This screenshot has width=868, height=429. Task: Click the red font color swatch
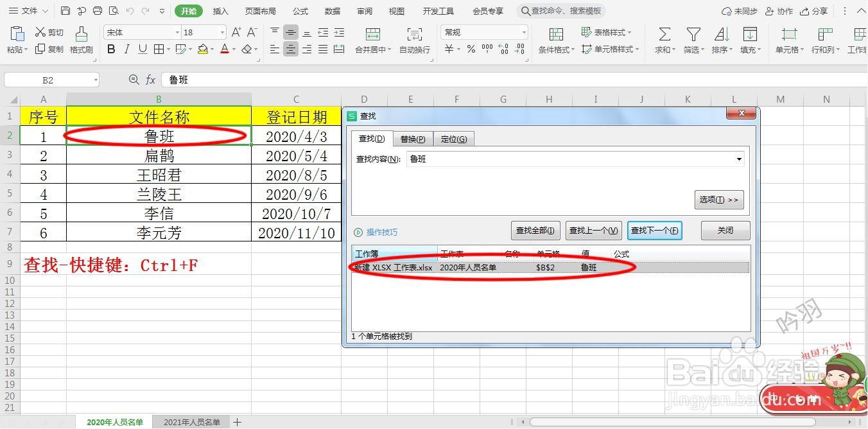pos(224,49)
